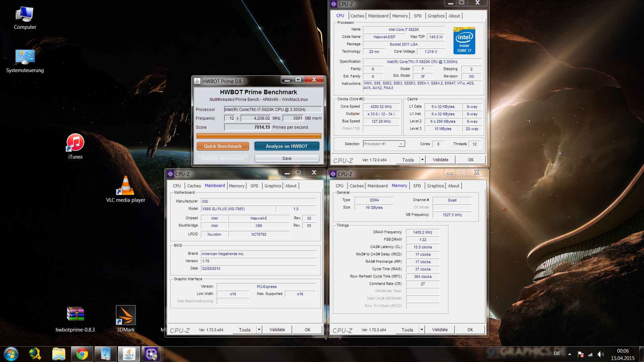The width and height of the screenshot is (644, 362).
Task: Open Graphics tab in Mainboard CPU-Z window
Action: [x=273, y=186]
